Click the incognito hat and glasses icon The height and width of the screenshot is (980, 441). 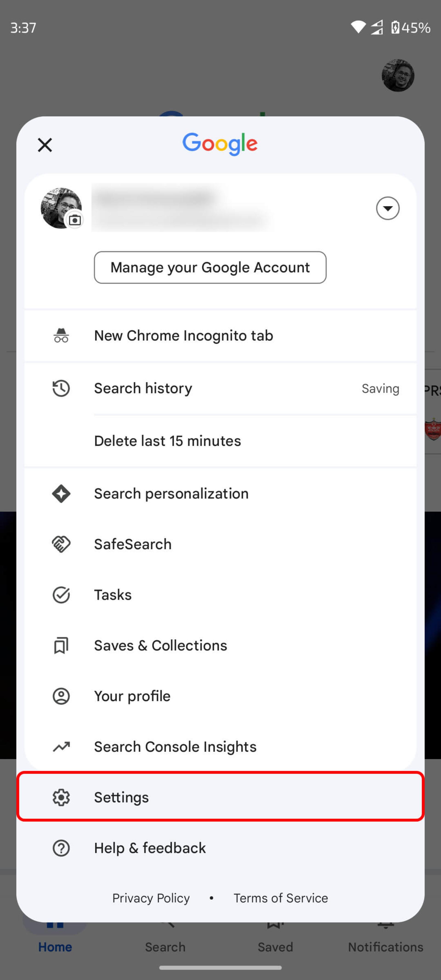coord(61,336)
